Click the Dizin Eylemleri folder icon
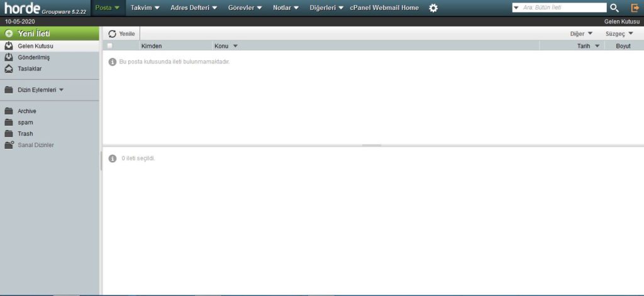Screen dimensions: 644x296 [x=9, y=90]
